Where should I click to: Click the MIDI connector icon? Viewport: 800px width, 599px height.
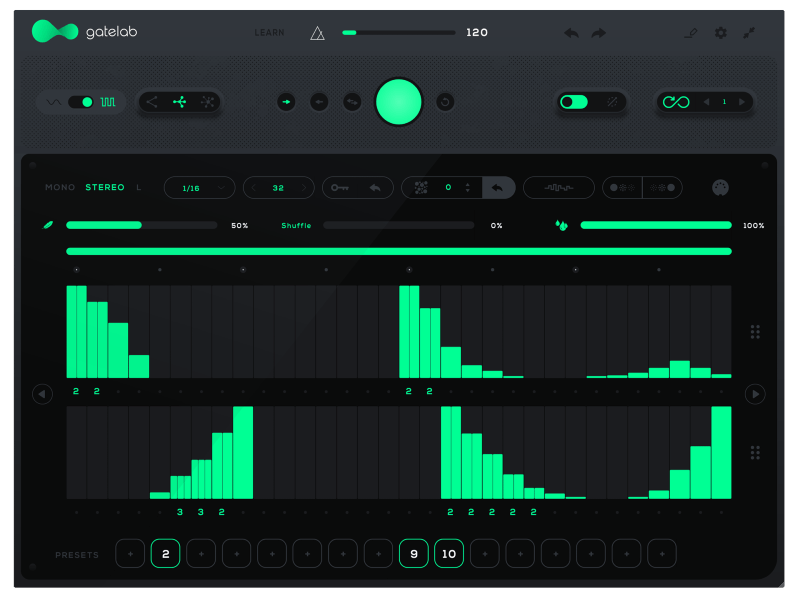(721, 188)
